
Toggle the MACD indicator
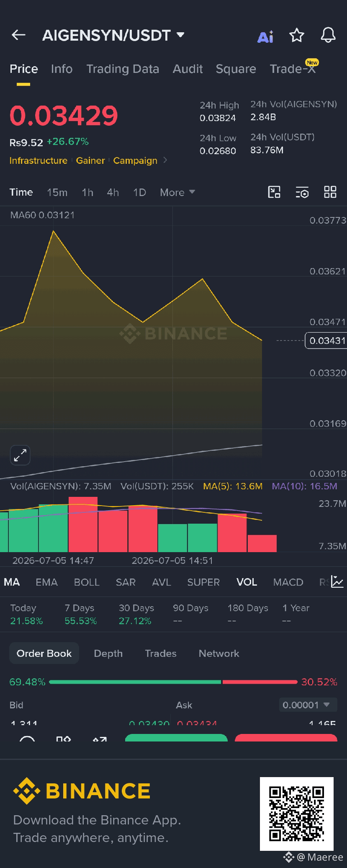288,582
